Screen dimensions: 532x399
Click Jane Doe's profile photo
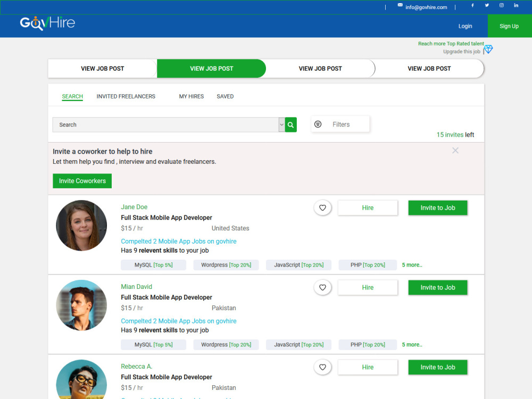point(81,225)
